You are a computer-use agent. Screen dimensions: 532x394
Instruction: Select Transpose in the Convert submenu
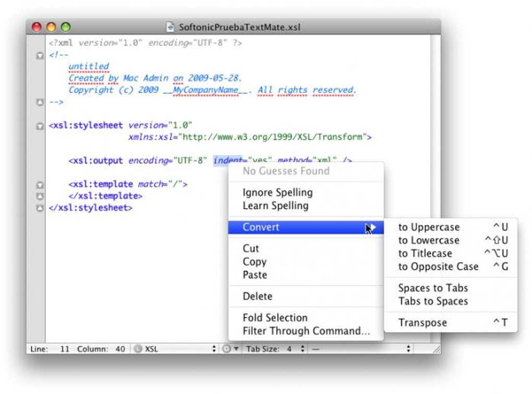click(x=422, y=323)
